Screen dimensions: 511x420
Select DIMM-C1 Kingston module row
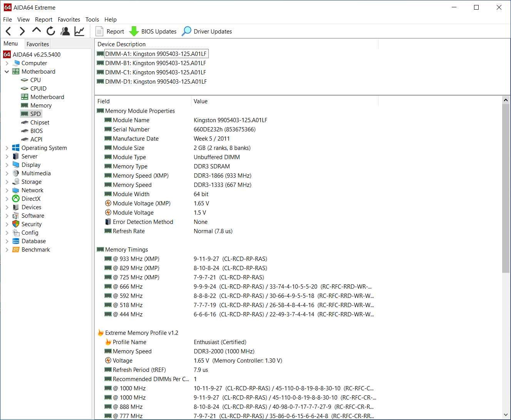[152, 72]
